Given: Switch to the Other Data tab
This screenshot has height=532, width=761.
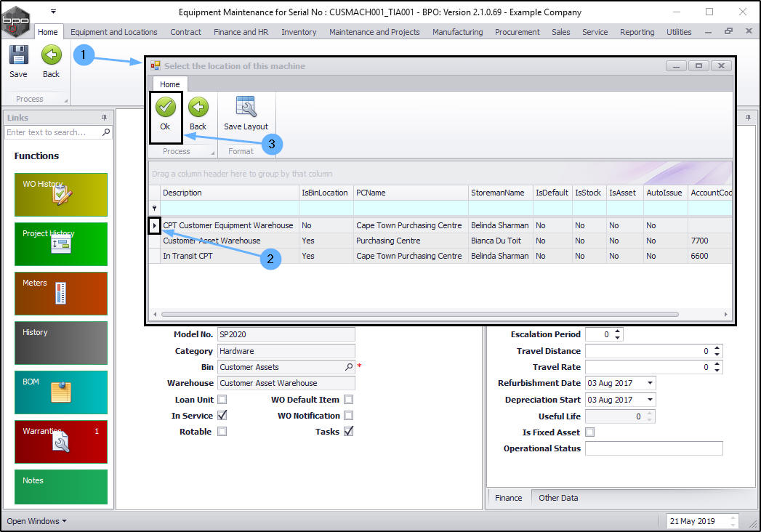Looking at the screenshot, I should point(558,498).
